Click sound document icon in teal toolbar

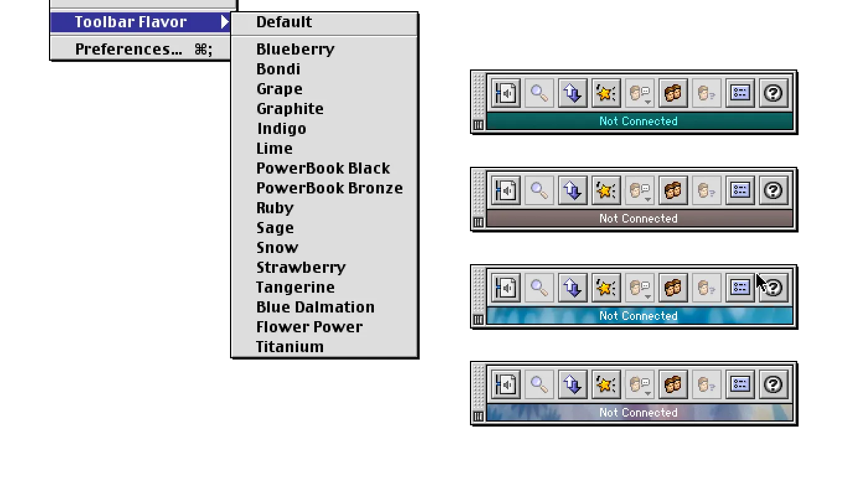click(506, 94)
